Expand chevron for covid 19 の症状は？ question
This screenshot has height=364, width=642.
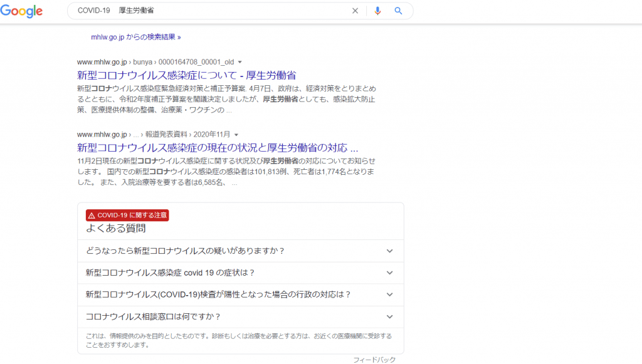[389, 273]
